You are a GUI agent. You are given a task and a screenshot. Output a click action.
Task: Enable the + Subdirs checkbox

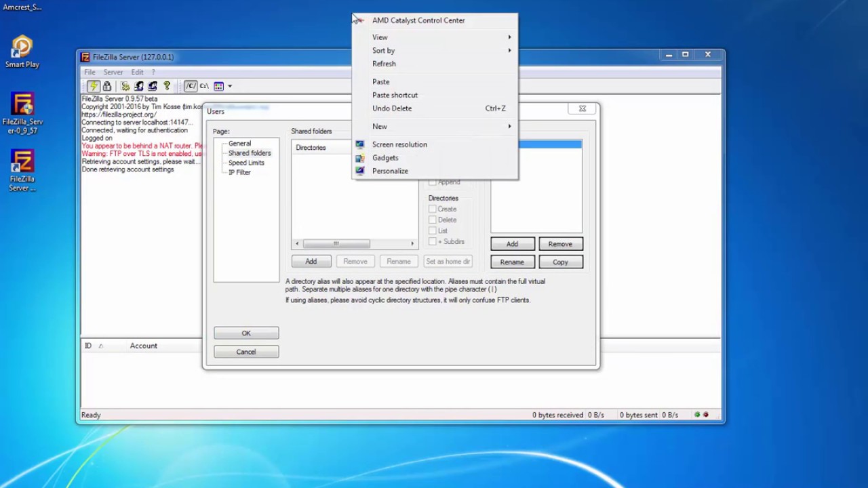(432, 241)
